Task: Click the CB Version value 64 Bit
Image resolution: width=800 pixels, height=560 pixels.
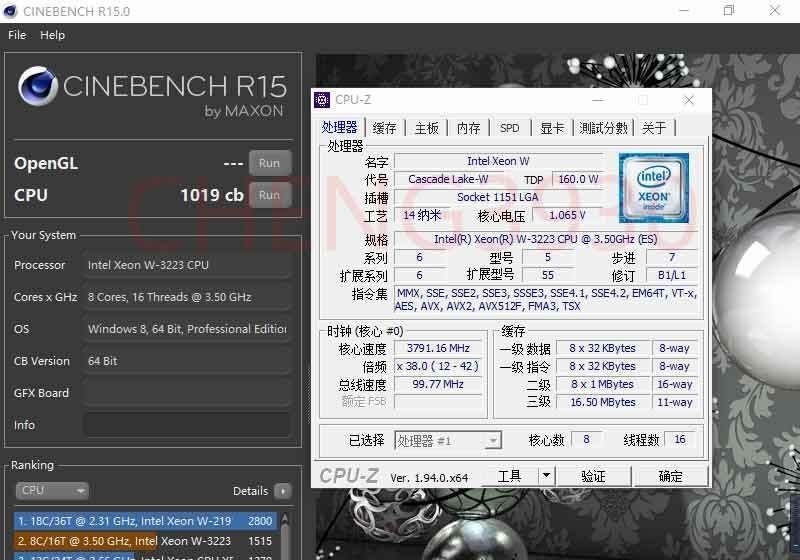Action: [x=187, y=361]
